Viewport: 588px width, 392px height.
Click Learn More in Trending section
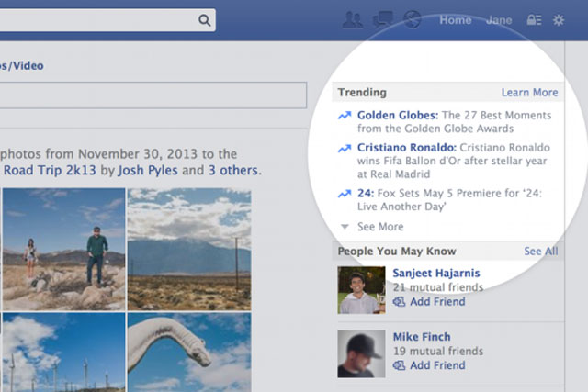tap(529, 92)
